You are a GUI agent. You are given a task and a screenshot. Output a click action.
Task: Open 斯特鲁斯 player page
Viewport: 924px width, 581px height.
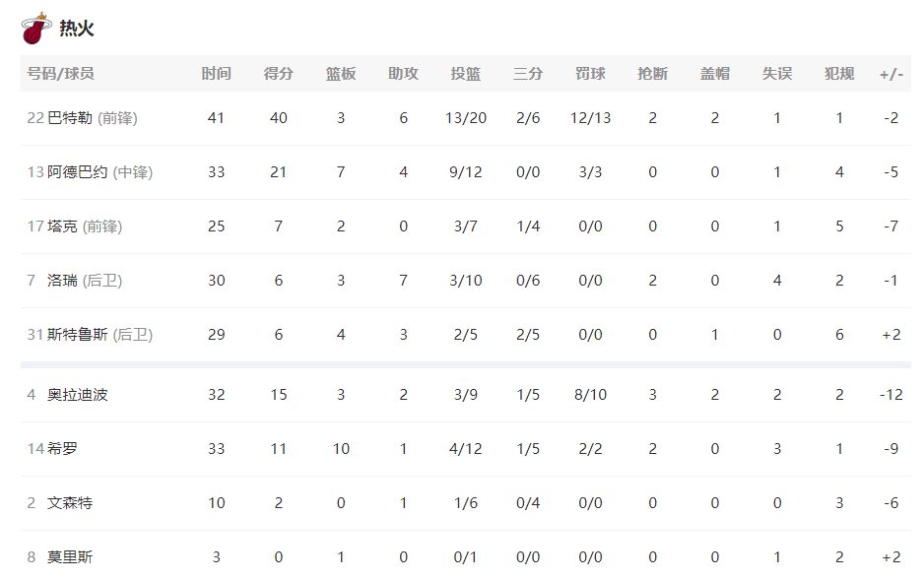[x=78, y=335]
